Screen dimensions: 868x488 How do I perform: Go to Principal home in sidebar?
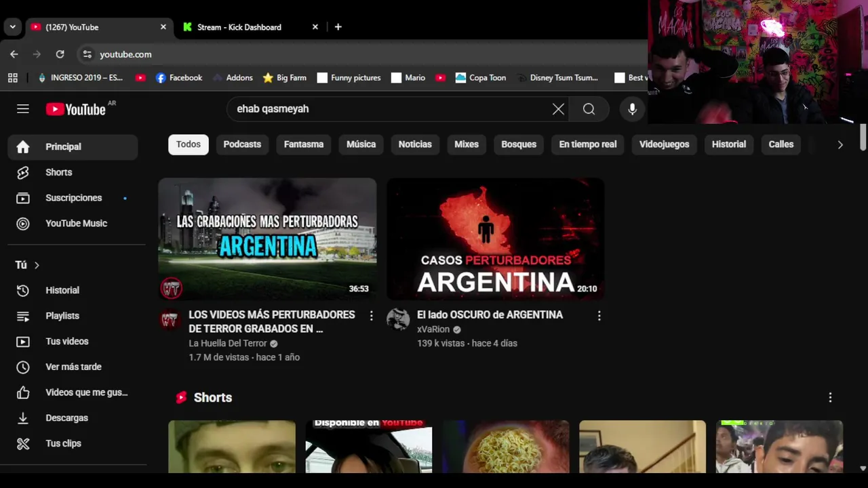tap(73, 147)
